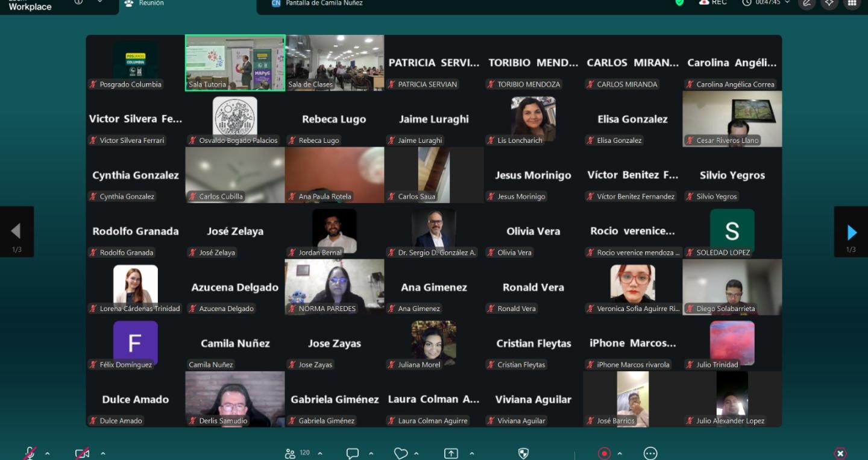Select Posgrado Columbia tile
Image resolution: width=868 pixels, height=460 pixels.
pos(136,63)
